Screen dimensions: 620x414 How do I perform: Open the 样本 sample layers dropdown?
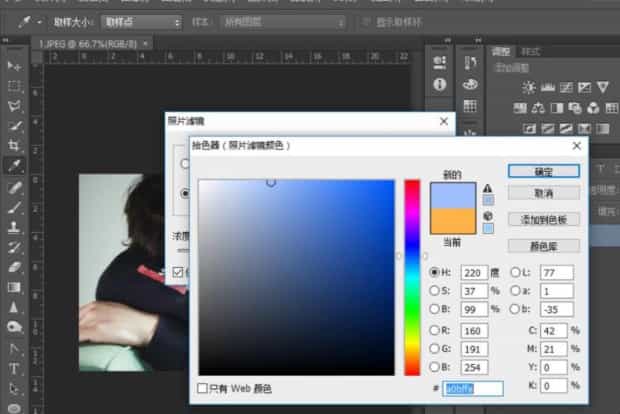click(284, 22)
